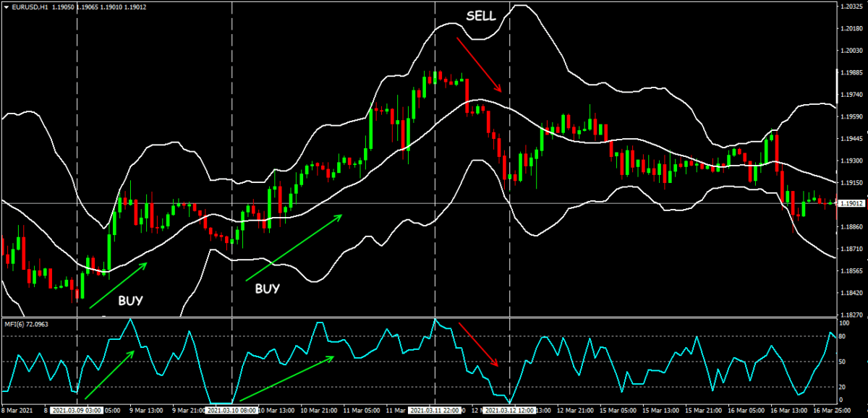Screen dimensions: 868x418
Task: Select the SELL text label
Action: point(481,17)
